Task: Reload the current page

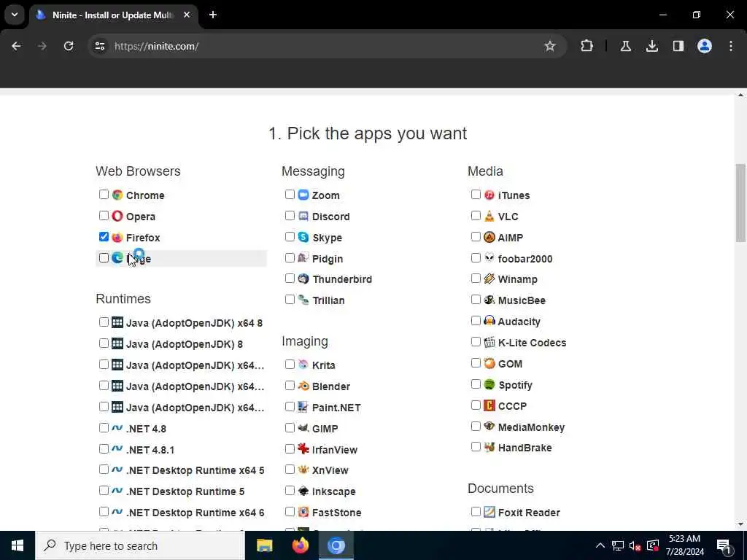Action: pyautogui.click(x=69, y=46)
